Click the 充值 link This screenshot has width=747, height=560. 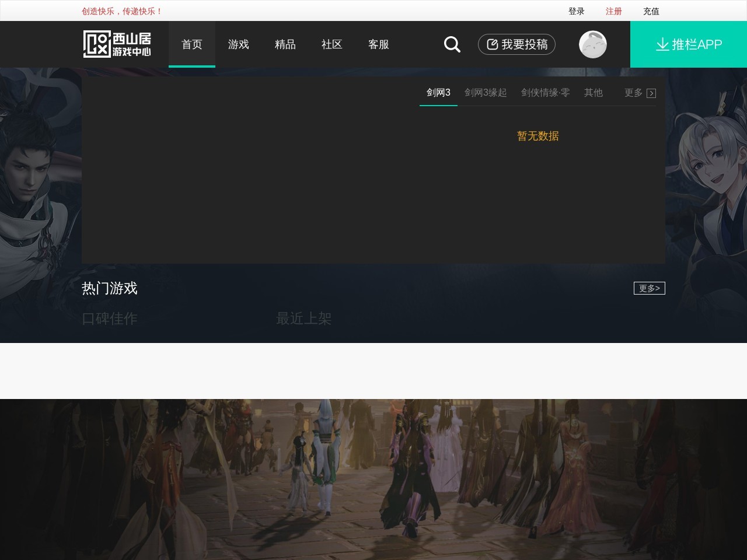pos(651,11)
